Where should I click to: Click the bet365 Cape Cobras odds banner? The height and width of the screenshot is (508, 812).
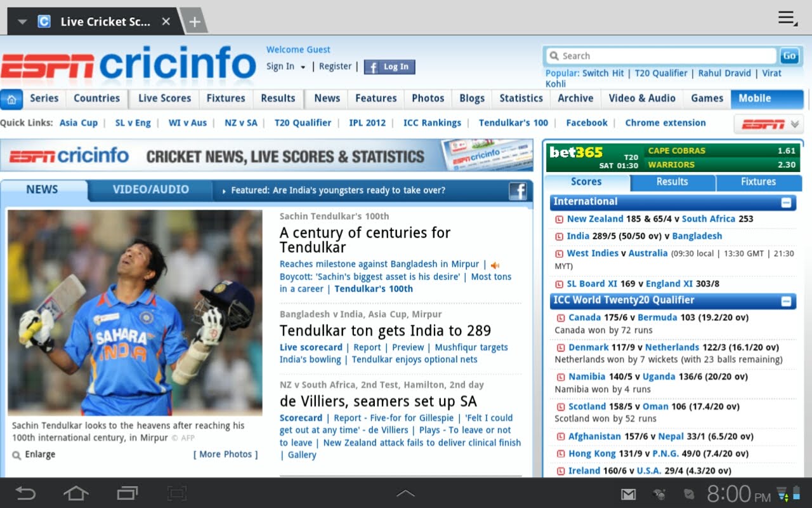point(673,157)
